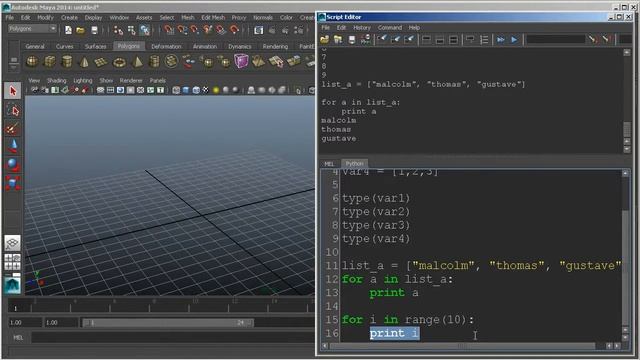Image resolution: width=640 pixels, height=360 pixels.
Task: Open the Rendering shelf tab
Action: tap(275, 47)
